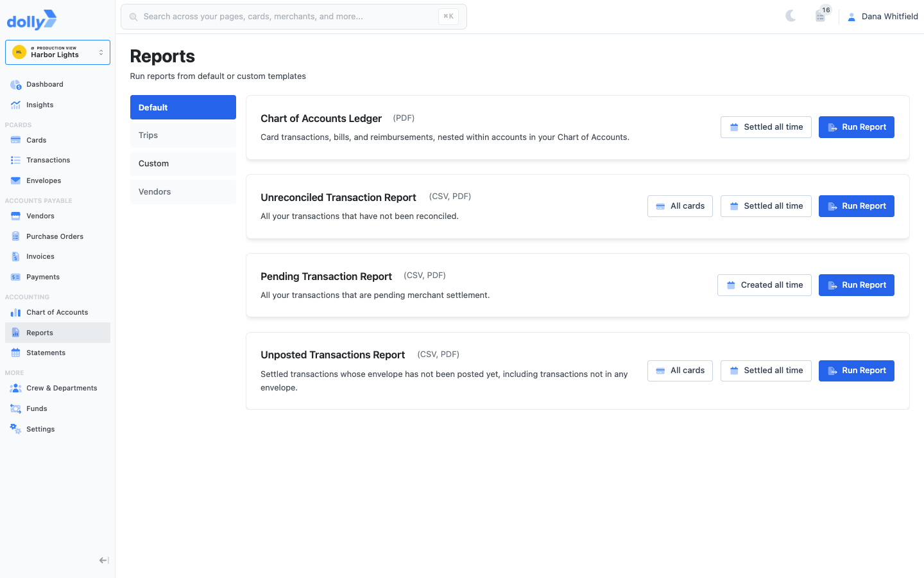Click the Unposted Transactions Report title

point(332,355)
